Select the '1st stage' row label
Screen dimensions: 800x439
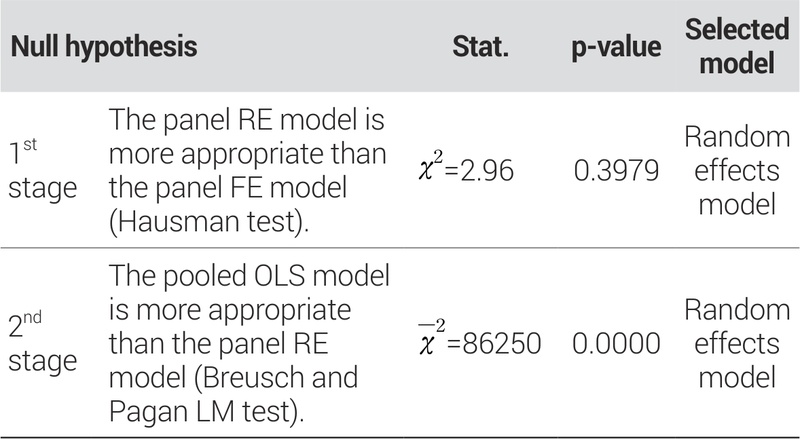click(x=40, y=171)
